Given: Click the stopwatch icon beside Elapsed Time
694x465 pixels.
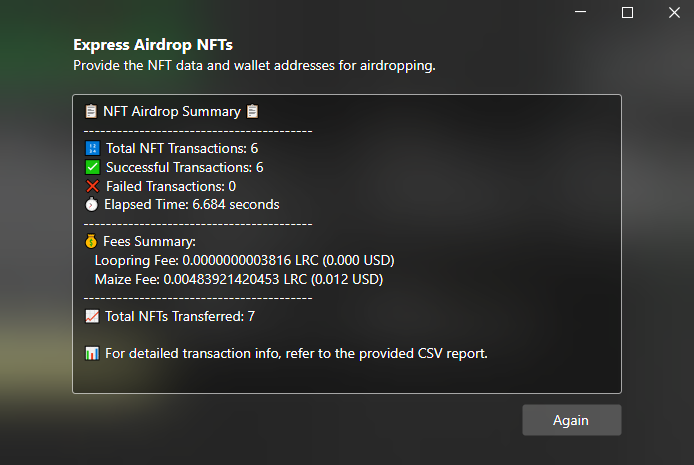Looking at the screenshot, I should tap(92, 204).
